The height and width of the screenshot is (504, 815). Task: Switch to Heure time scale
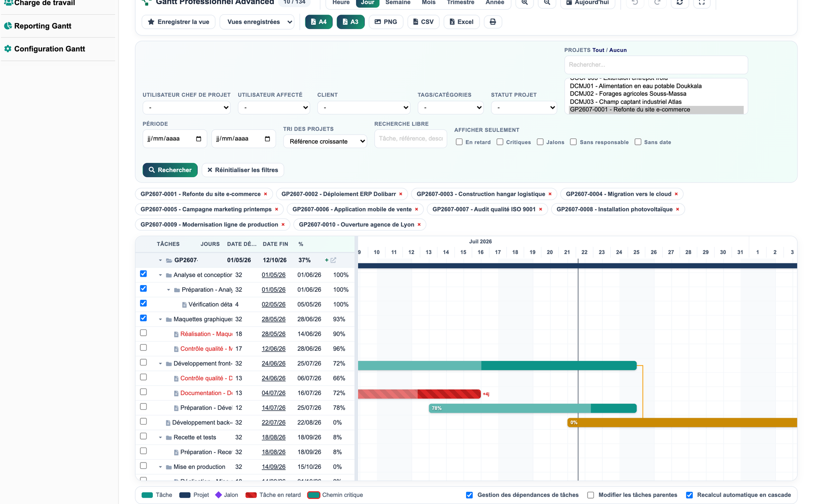pyautogui.click(x=341, y=3)
